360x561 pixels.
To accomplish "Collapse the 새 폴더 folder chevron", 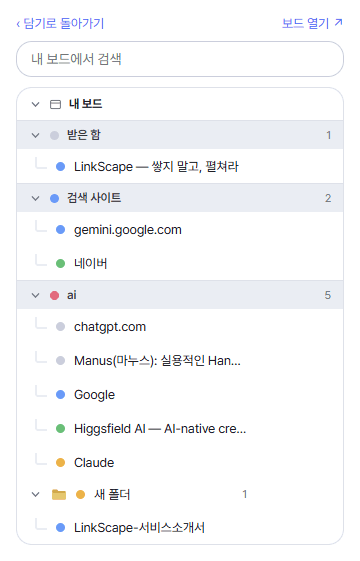I will [x=35, y=495].
